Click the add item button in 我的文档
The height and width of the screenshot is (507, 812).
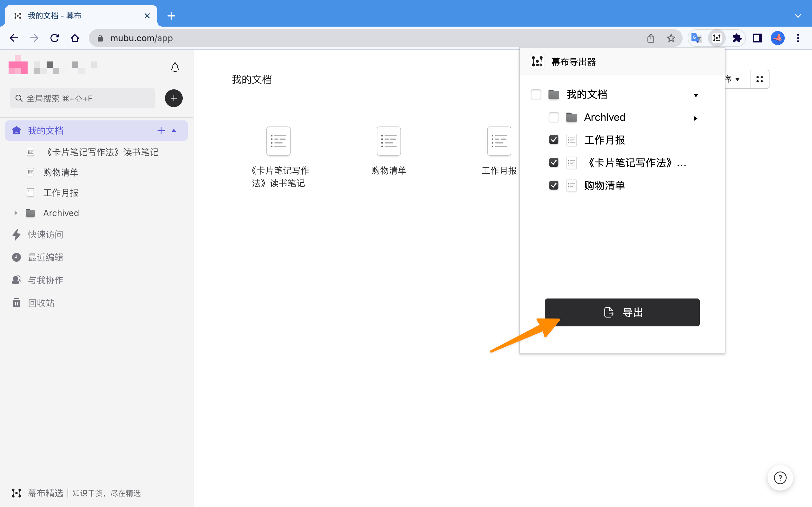coord(161,130)
